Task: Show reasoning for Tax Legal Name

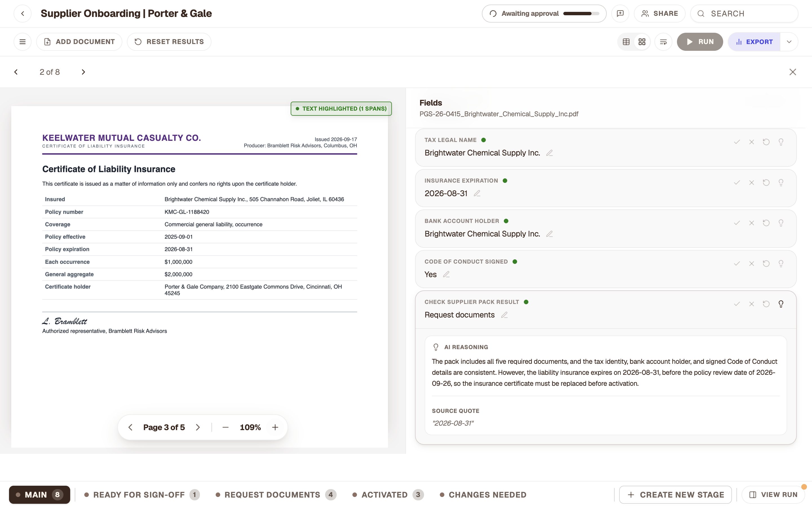Action: [x=781, y=142]
